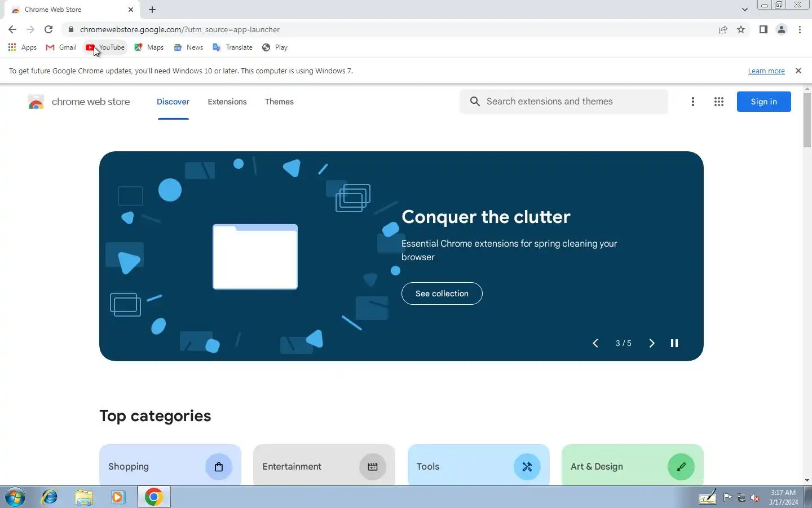Pause the carousel autoplay
The height and width of the screenshot is (508, 812).
click(674, 343)
